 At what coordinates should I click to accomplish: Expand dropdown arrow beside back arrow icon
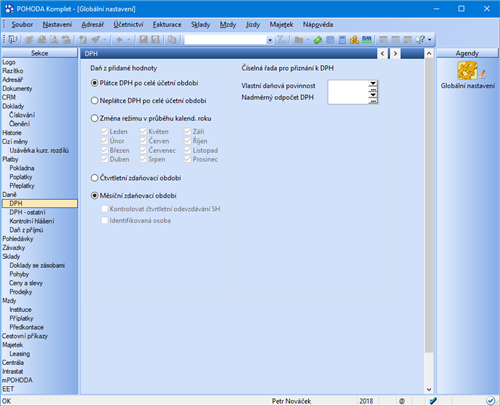click(x=128, y=40)
